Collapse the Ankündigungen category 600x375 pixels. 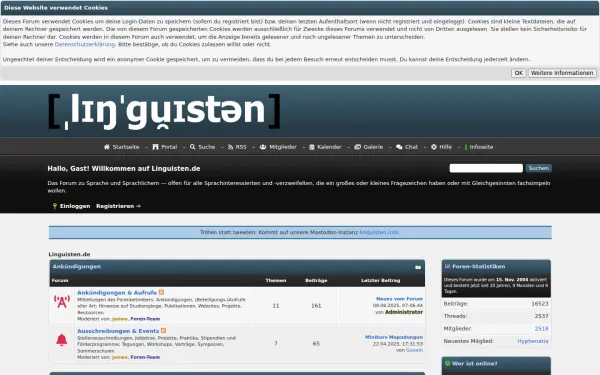pyautogui.click(x=418, y=267)
